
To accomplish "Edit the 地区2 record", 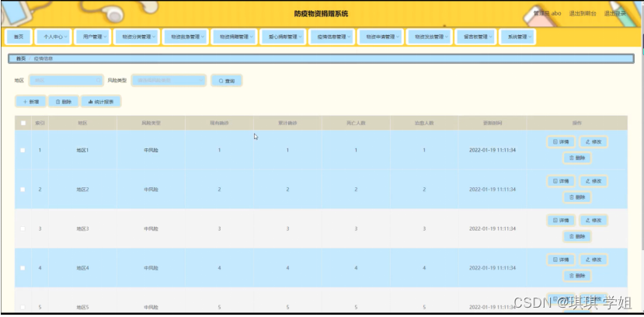I will pos(594,181).
